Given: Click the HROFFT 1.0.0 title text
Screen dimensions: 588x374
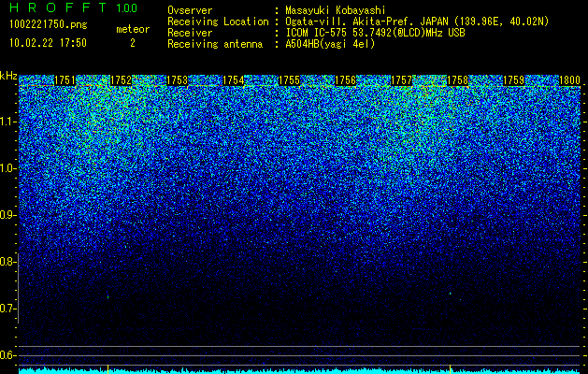Looking at the screenshot, I should click(x=73, y=7).
